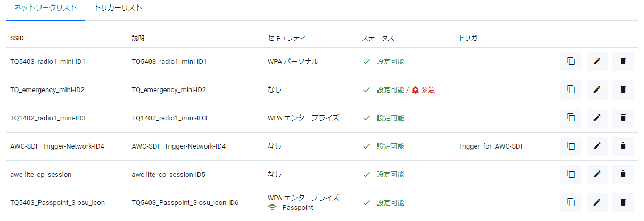
Task: Click the red emergency 緊急 status indicator
Action: tap(424, 89)
